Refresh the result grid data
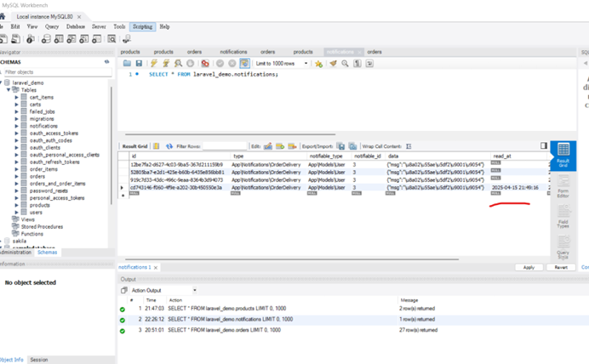589x364 pixels. (169, 146)
